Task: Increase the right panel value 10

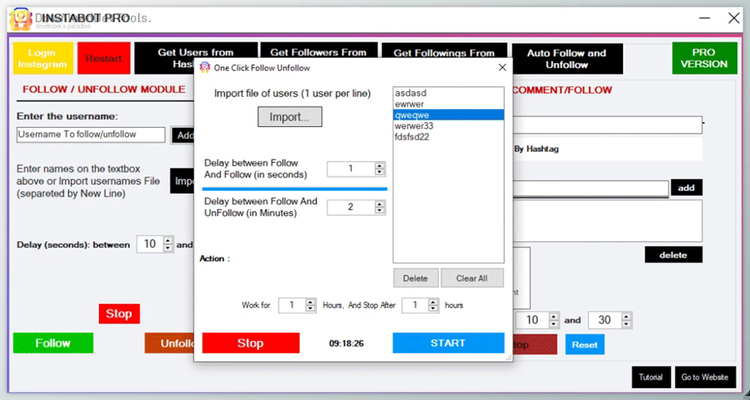Action: click(x=554, y=317)
